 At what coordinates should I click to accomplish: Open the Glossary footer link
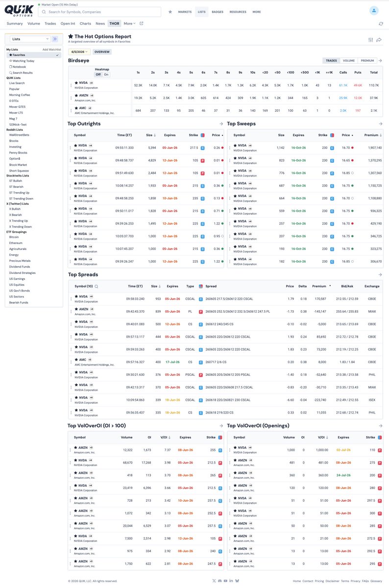coord(376,581)
